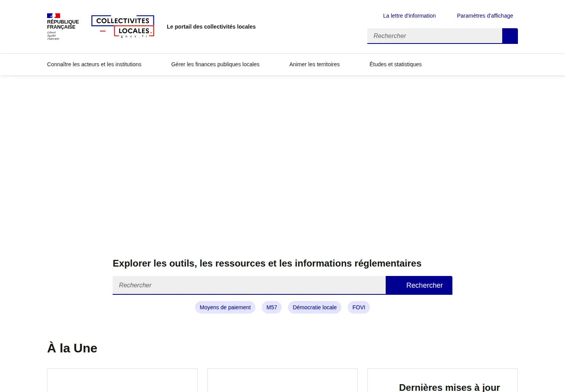565x392 pixels.
Task: Select the M57 tag
Action: click(272, 307)
